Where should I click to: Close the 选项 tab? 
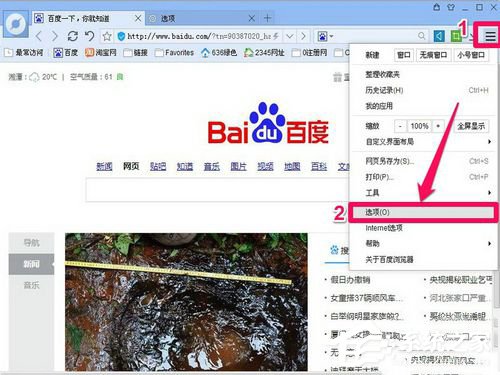point(252,18)
